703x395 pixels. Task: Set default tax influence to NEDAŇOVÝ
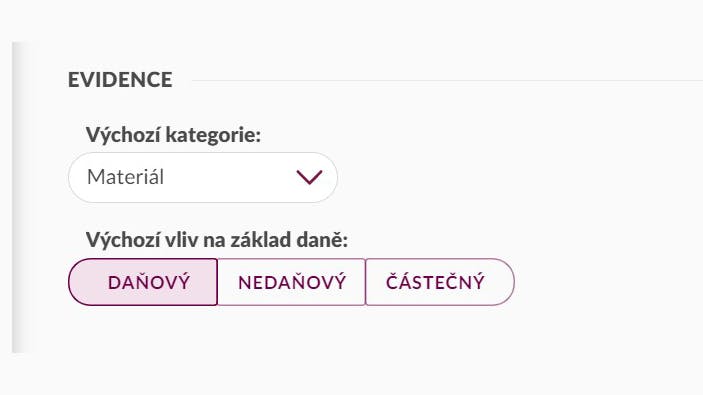click(291, 282)
